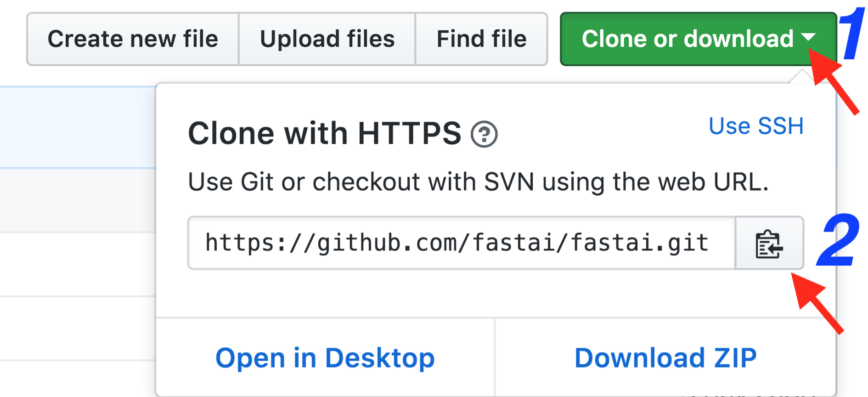Switch to Use SSH

(756, 126)
